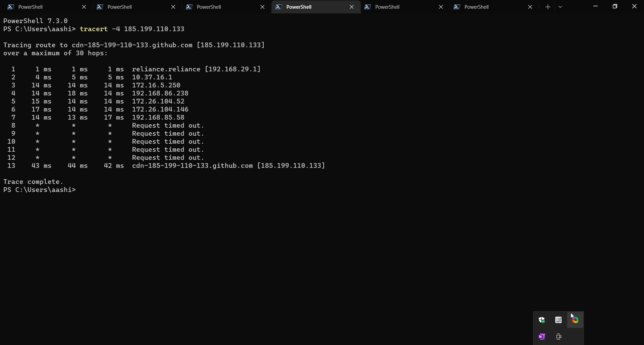The width and height of the screenshot is (644, 345).
Task: Restore down the Windows Terminal window
Action: (615, 6)
